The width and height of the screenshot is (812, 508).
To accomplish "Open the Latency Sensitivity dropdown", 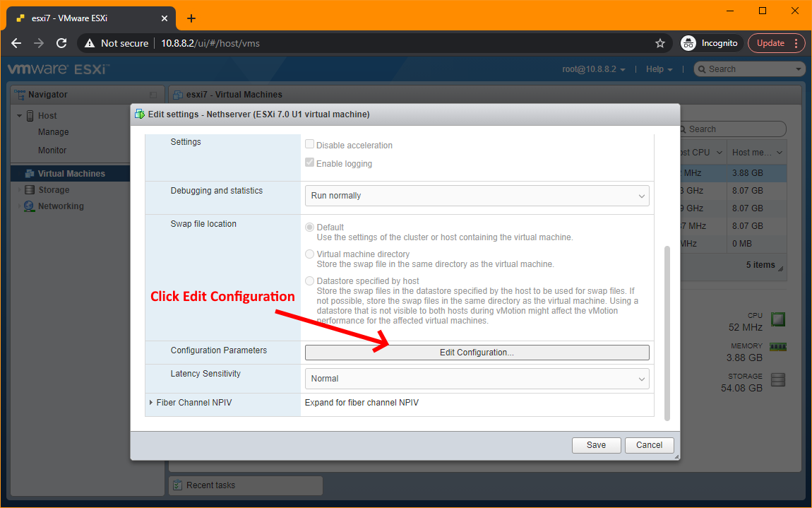I will [x=477, y=379].
